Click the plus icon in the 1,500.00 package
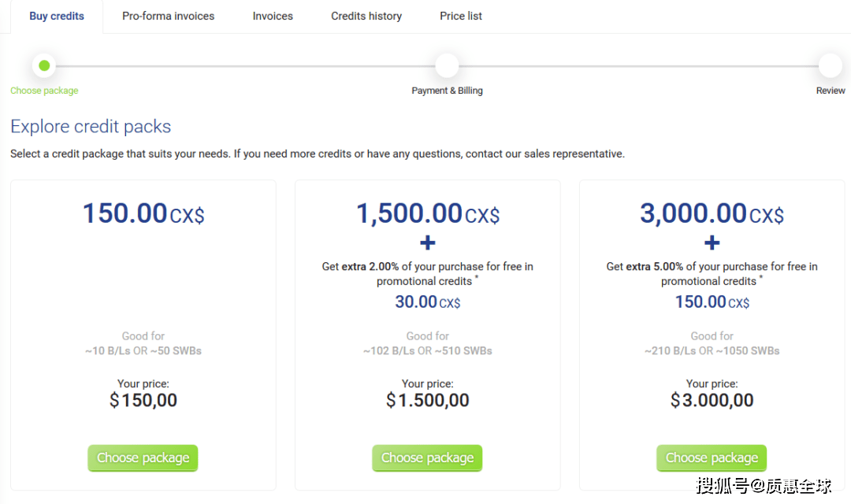This screenshot has width=851, height=504. pyautogui.click(x=428, y=242)
